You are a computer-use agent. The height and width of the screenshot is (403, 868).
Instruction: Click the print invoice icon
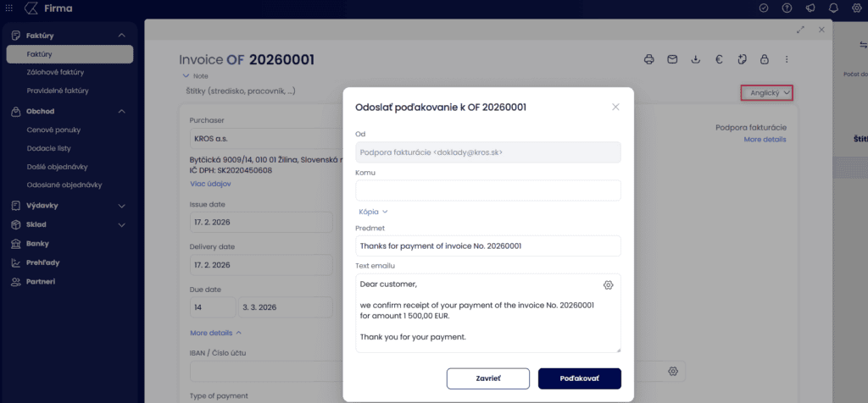pos(649,59)
